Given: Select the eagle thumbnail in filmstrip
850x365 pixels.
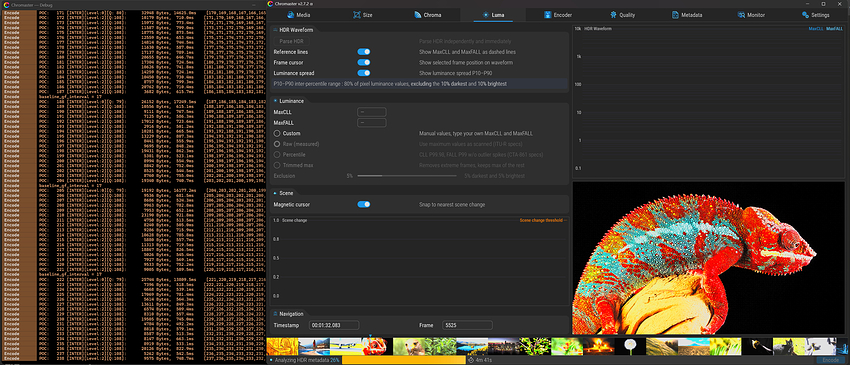Looking at the screenshot, I should tap(408, 347).
